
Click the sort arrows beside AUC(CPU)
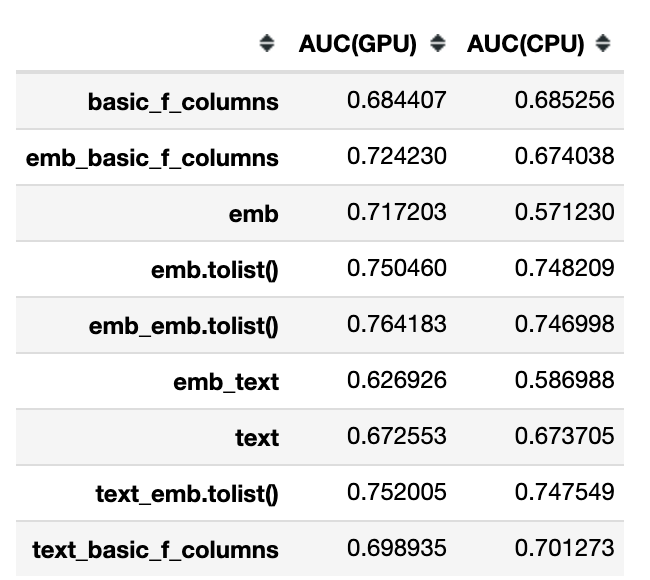(x=602, y=44)
